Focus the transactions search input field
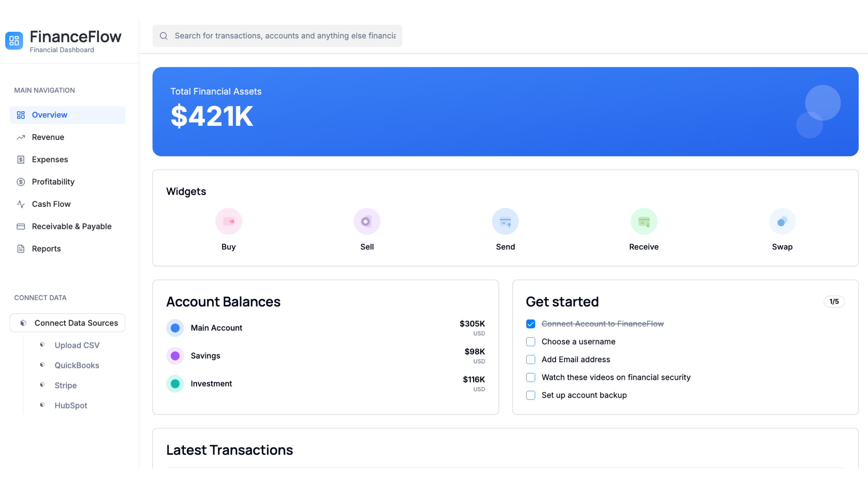868x488 pixels. coord(285,36)
